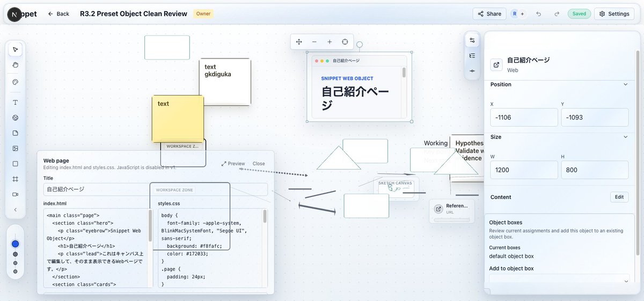The image size is (644, 301).
Task: Add collaborator with plus beside avatar
Action: [x=522, y=14]
